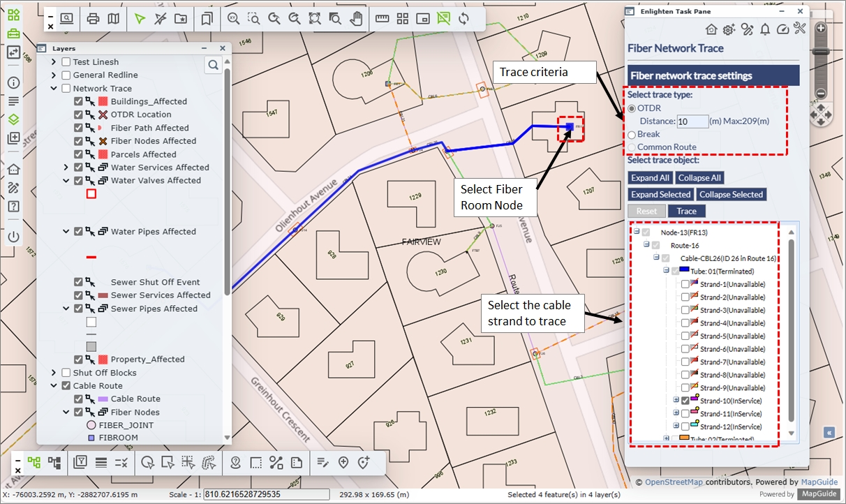Image resolution: width=846 pixels, height=504 pixels.
Task: Click the notification bell icon
Action: coord(765,29)
